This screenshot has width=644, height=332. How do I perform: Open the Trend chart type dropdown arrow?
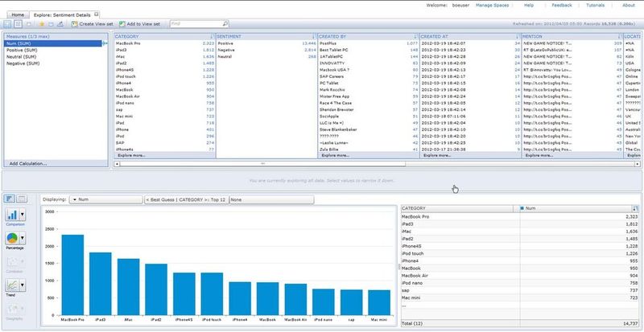tap(23, 285)
